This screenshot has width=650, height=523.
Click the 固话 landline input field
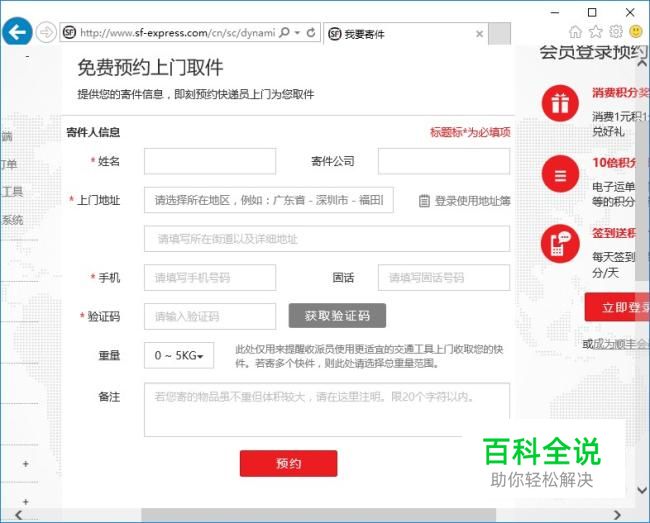(x=444, y=278)
